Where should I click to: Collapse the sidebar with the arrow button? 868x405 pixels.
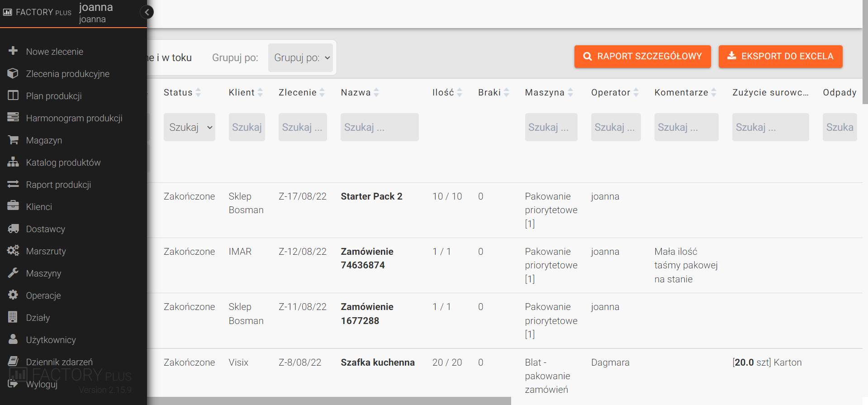point(147,12)
